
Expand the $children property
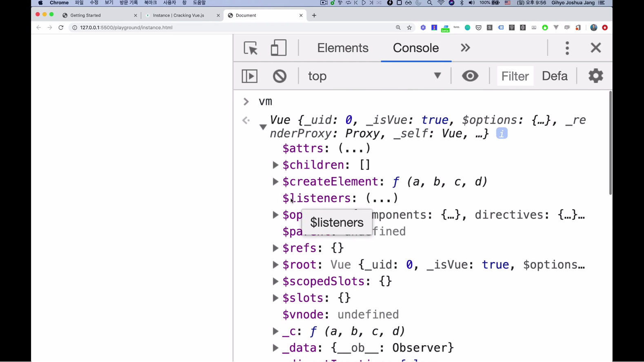tap(275, 165)
